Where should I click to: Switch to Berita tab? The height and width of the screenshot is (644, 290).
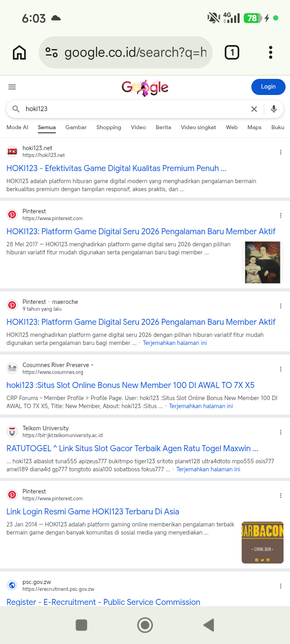163,127
